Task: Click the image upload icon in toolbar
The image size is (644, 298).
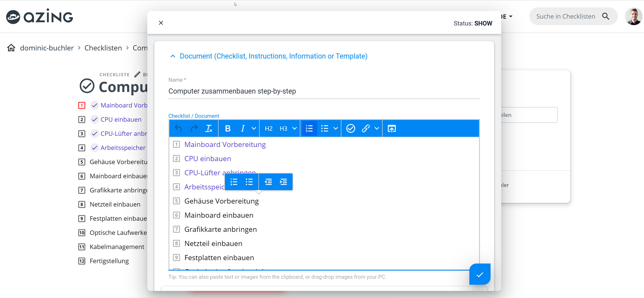Action: 391,128
